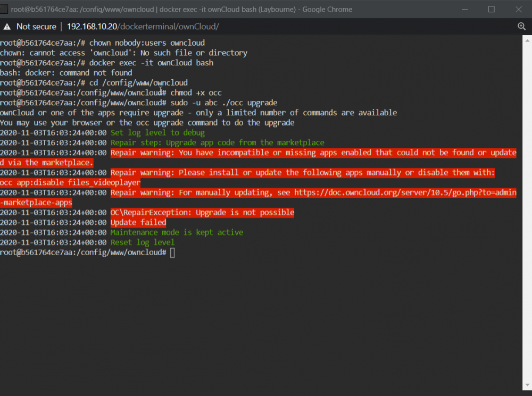
Task: Maximize the Chrome window
Action: click(491, 9)
